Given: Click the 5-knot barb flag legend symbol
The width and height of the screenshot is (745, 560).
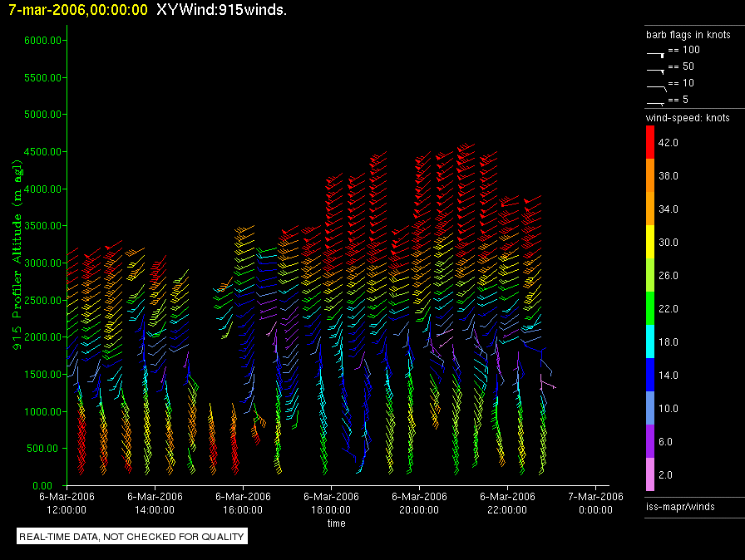Looking at the screenshot, I should (655, 101).
